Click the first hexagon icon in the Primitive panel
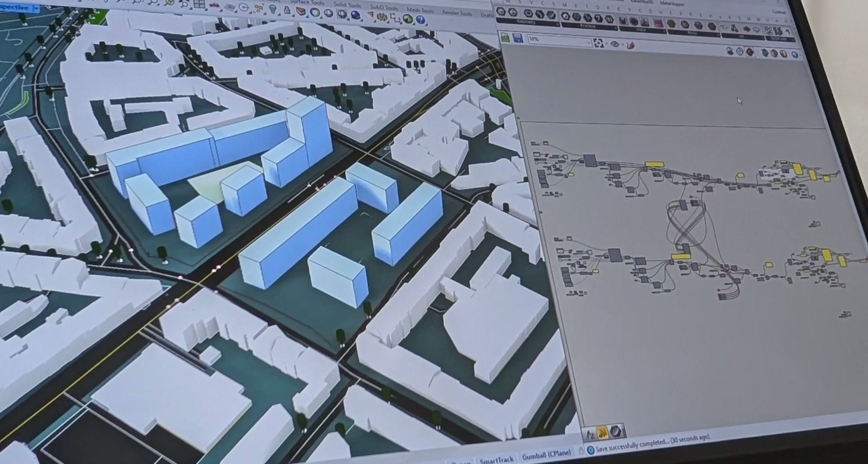 pyautogui.click(x=566, y=16)
